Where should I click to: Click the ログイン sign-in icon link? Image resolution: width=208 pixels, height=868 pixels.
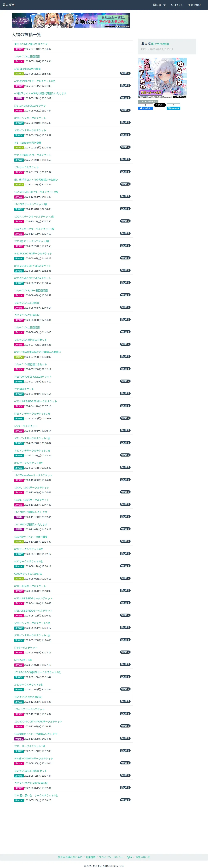tap(172, 5)
